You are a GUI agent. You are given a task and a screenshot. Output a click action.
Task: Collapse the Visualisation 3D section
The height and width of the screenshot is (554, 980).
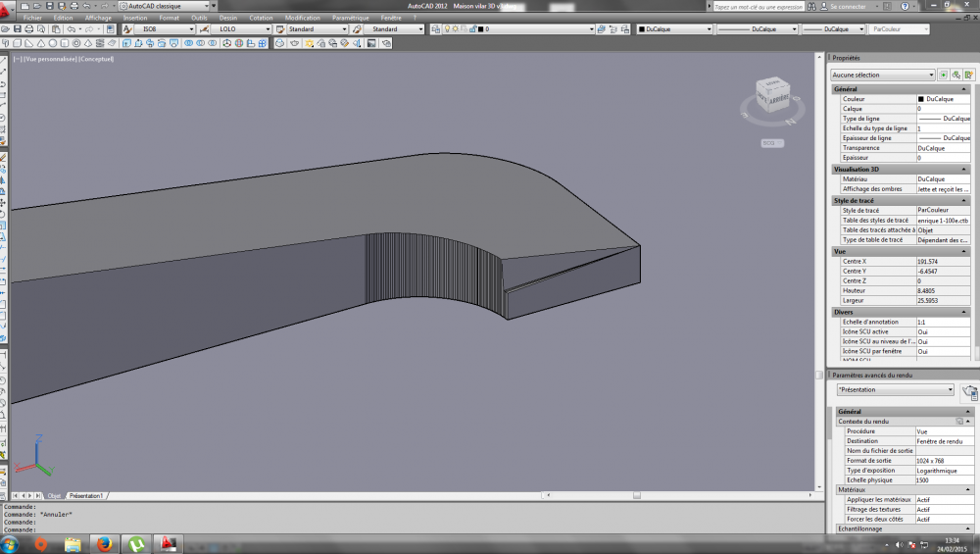(x=963, y=169)
